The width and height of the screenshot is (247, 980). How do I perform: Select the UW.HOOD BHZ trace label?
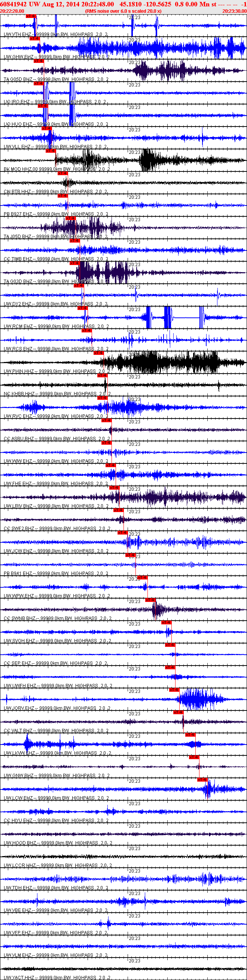click(x=58, y=843)
